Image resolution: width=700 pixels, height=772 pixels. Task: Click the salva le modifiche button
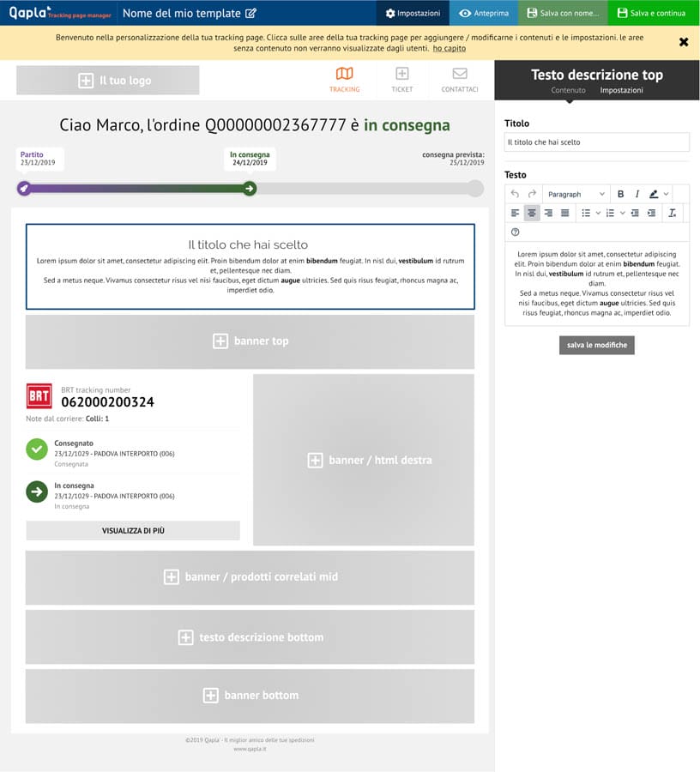tap(596, 345)
